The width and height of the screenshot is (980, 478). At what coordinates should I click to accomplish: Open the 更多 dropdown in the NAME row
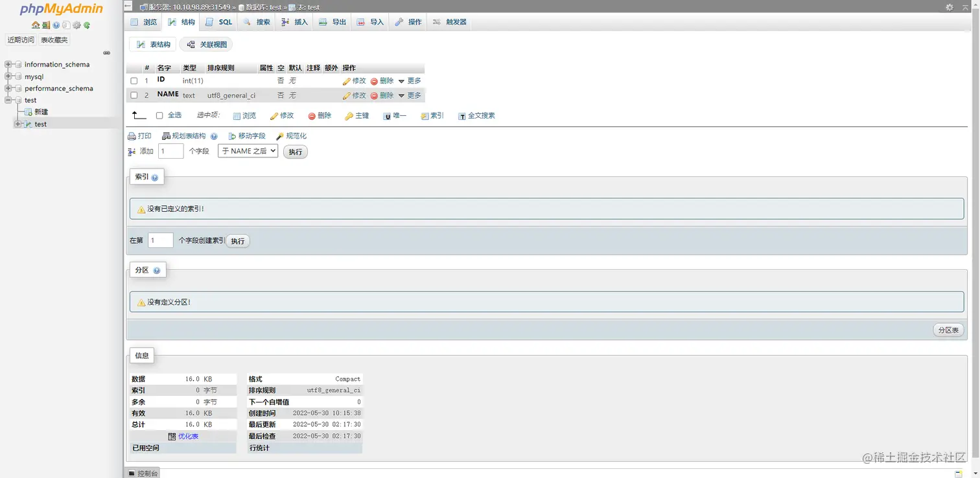point(410,95)
